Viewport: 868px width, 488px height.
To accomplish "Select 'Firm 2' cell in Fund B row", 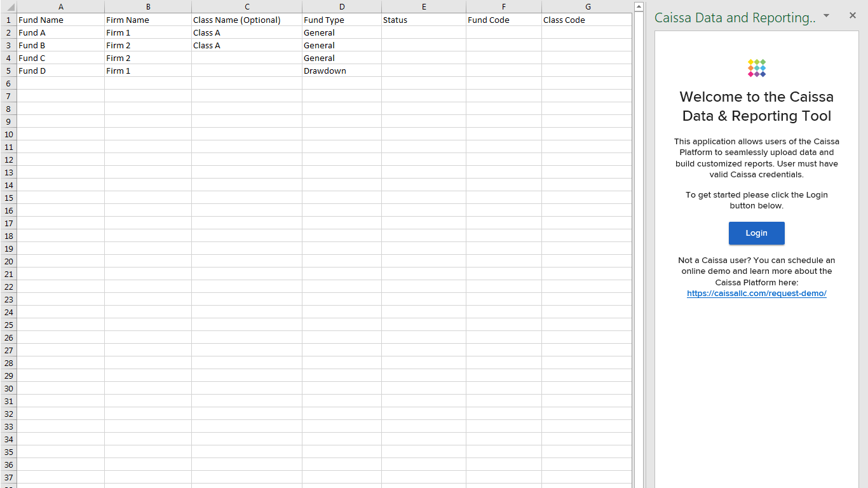I will 148,45.
